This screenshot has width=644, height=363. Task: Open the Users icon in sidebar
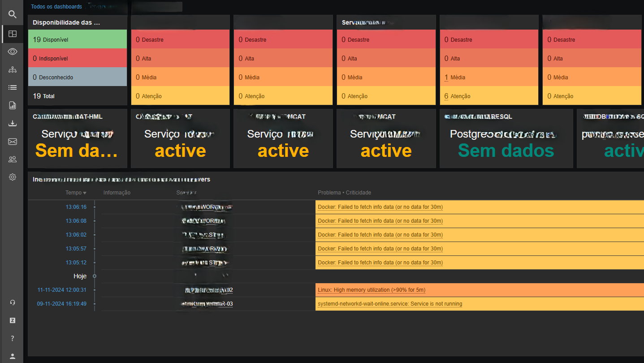[13, 159]
